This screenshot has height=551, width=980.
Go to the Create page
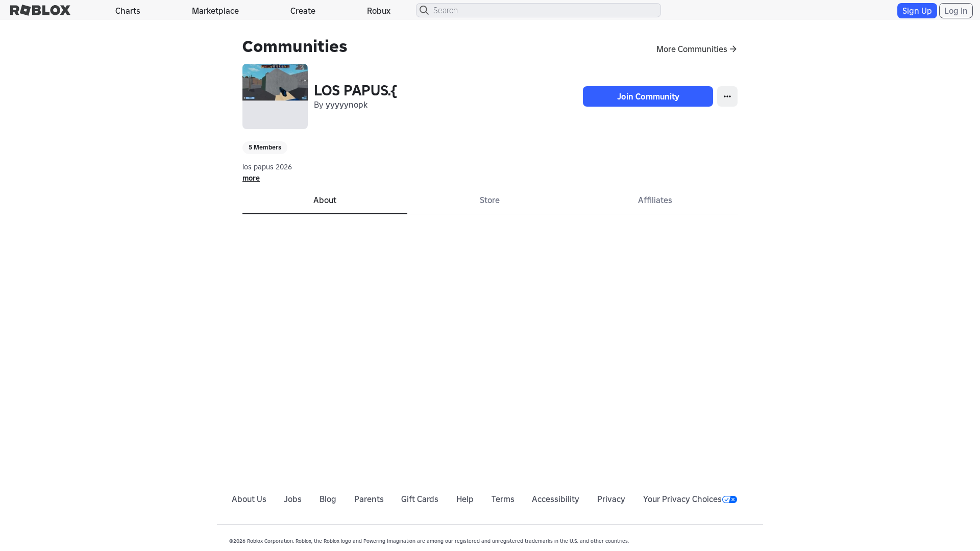(x=303, y=11)
